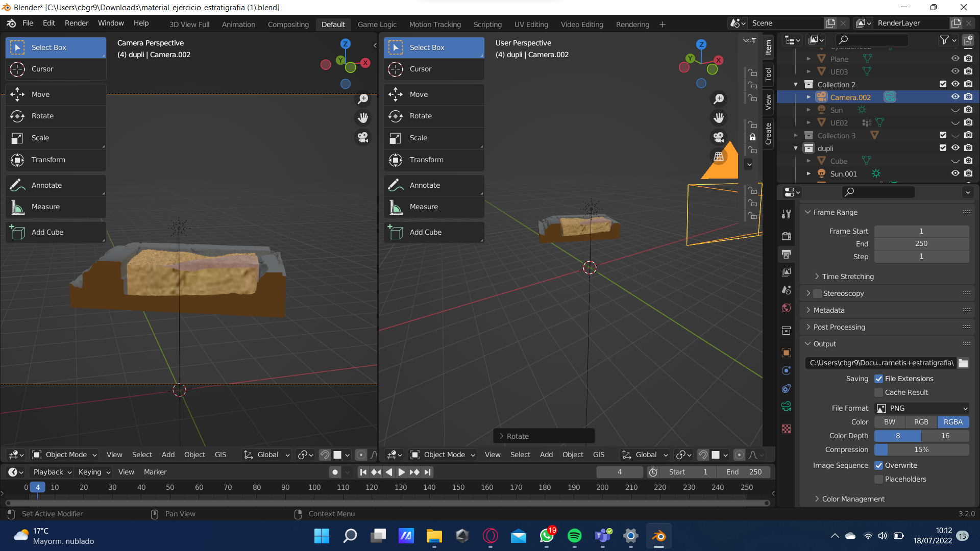Image resolution: width=980 pixels, height=551 pixels.
Task: Select the Annotate tool in right viewport
Action: [424, 185]
